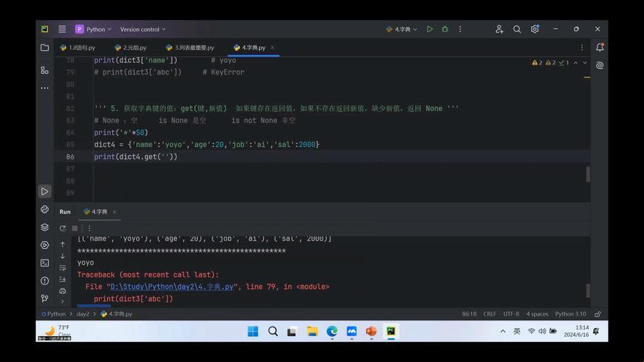Toggle file read-only lock icon
644x362 pixels.
[x=598, y=314]
